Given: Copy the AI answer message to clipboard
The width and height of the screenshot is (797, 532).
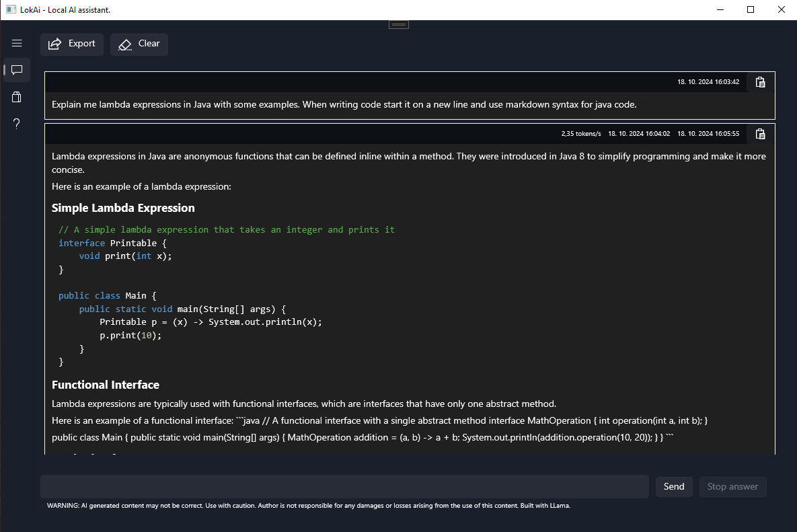Looking at the screenshot, I should pos(761,134).
